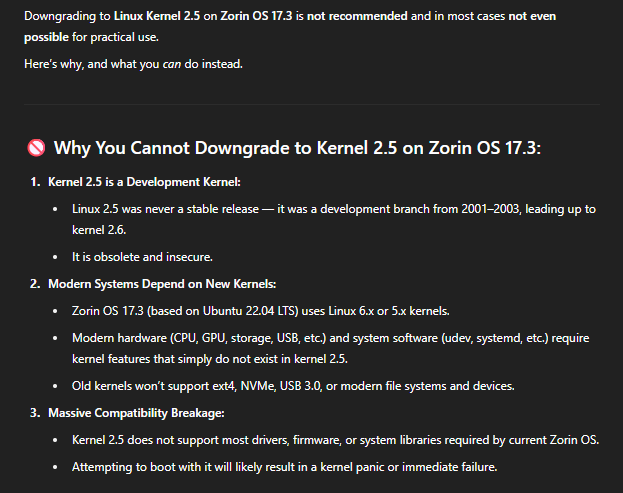Click the bullet about udev and systemd
This screenshot has height=493, width=623.
pyautogui.click(x=331, y=348)
